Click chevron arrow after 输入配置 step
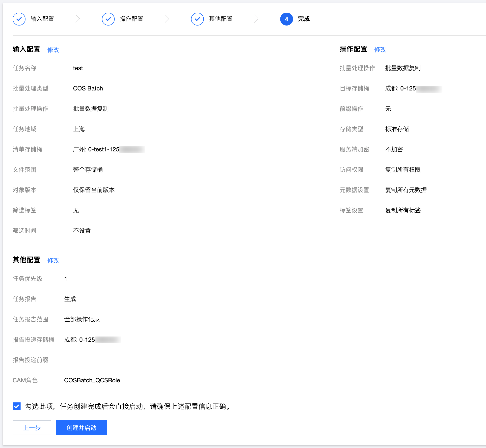The width and height of the screenshot is (486, 448). pos(78,19)
